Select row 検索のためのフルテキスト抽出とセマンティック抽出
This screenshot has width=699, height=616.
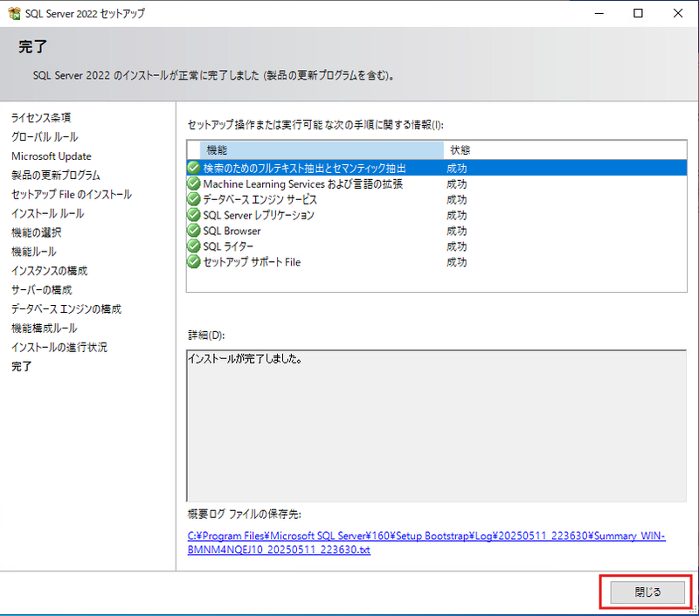click(x=436, y=168)
